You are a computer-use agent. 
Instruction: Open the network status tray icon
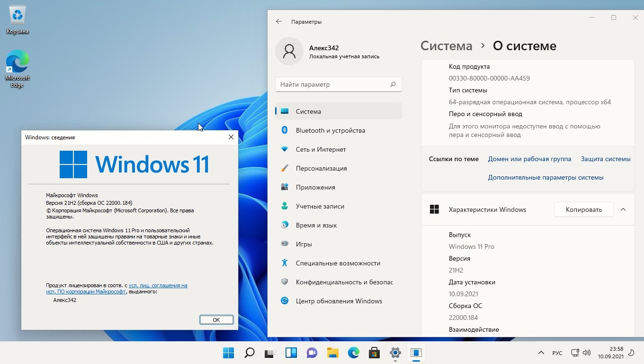point(575,353)
